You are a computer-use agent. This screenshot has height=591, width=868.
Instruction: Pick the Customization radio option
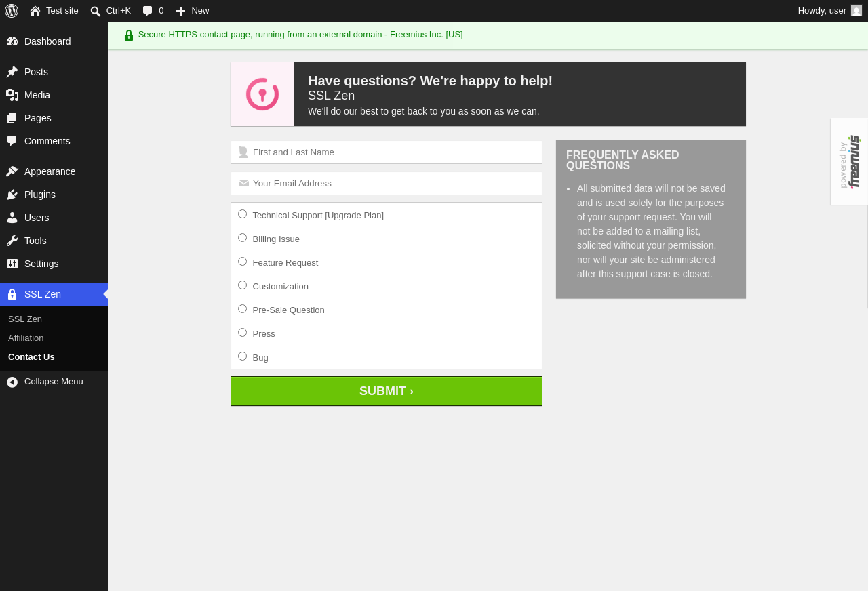coord(242,285)
